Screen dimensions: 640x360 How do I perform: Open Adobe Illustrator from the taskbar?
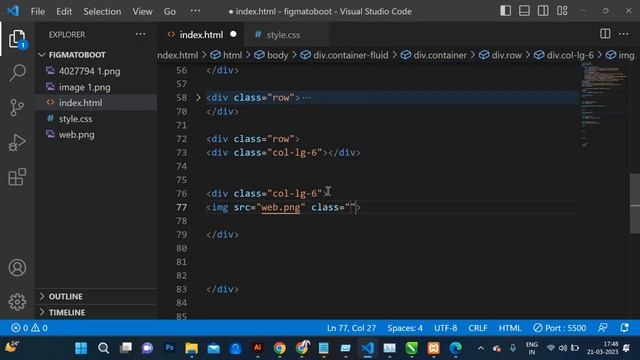258,348
